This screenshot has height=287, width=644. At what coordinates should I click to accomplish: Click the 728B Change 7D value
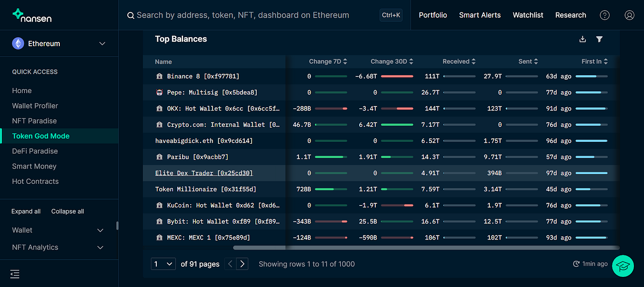[x=304, y=189]
